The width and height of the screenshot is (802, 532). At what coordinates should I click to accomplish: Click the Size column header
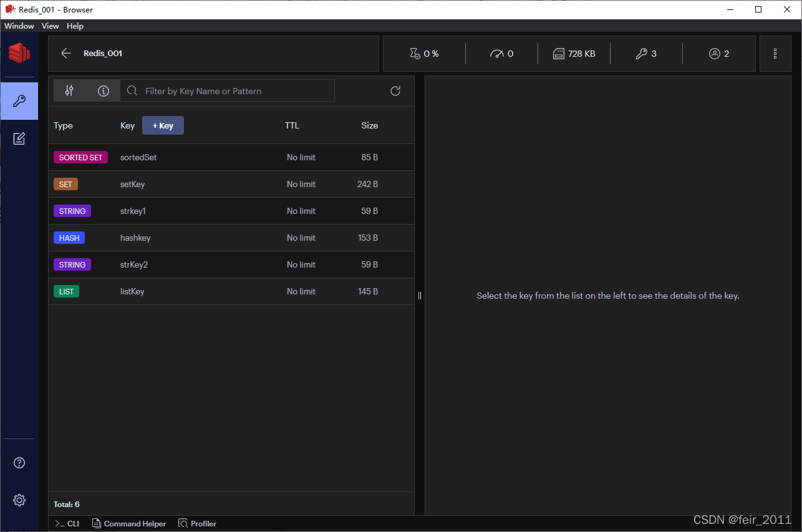370,125
